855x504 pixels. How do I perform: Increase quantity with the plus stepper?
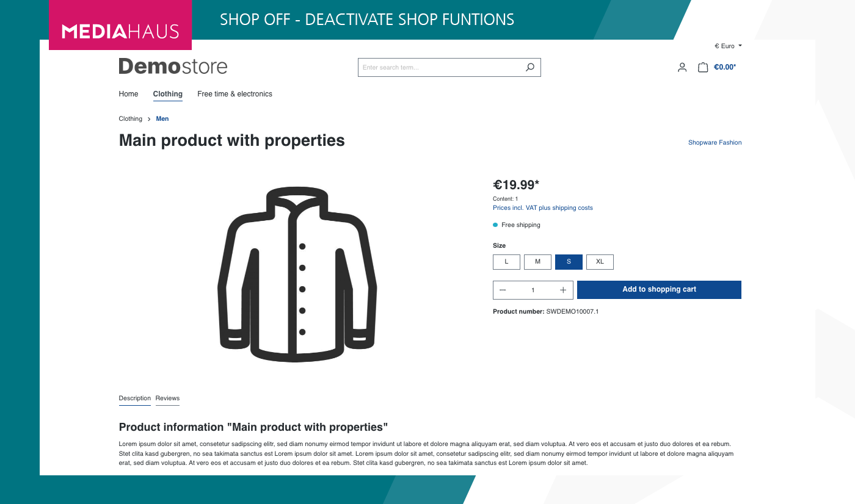562,290
